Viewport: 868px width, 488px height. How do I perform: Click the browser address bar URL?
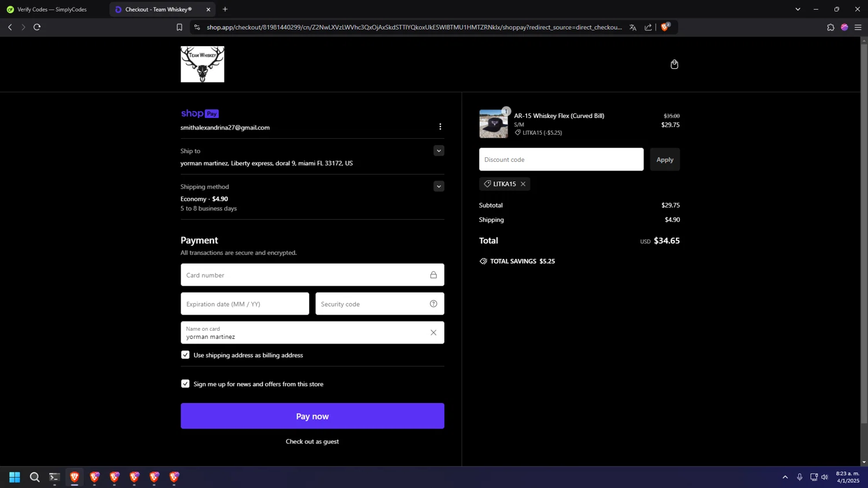coord(414,27)
